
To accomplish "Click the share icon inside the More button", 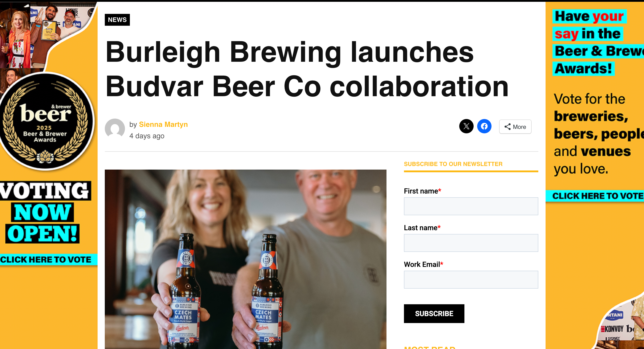I will 507,127.
